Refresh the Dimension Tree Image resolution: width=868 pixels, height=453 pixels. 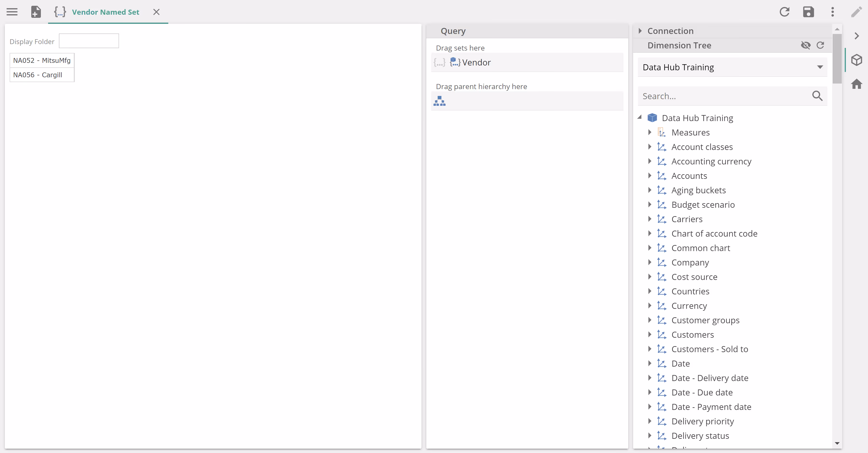click(x=820, y=45)
